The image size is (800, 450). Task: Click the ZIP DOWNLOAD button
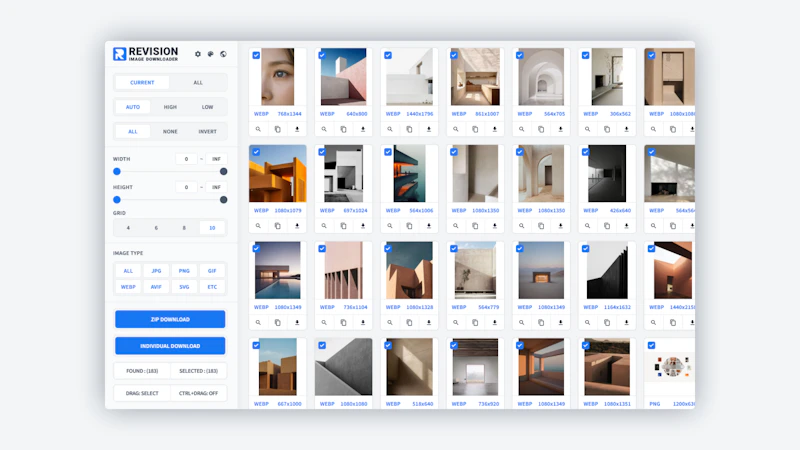[170, 319]
